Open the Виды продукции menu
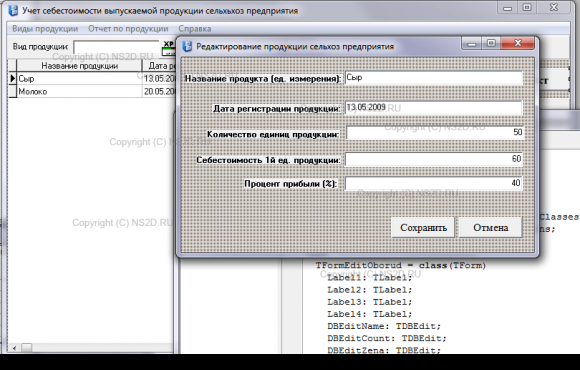The width and height of the screenshot is (580, 370). 45,28
